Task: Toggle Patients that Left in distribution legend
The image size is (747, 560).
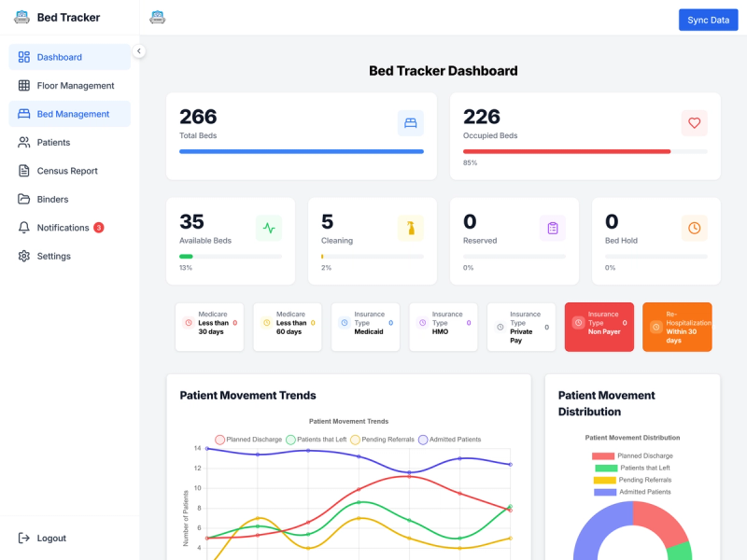Action: coord(632,469)
